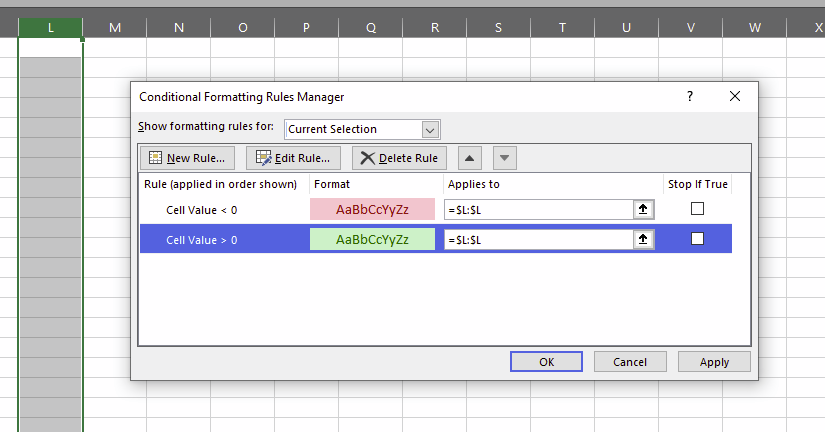Open Show formatting rules for dropdown
825x432 pixels.
430,129
